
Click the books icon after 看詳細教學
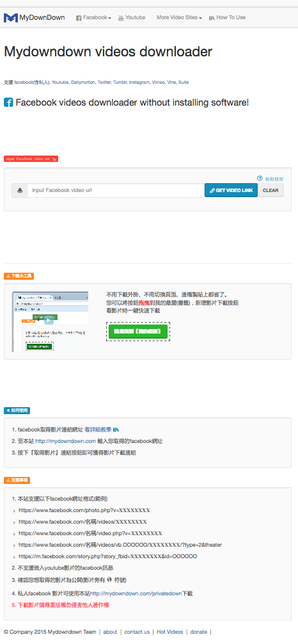[x=116, y=430]
